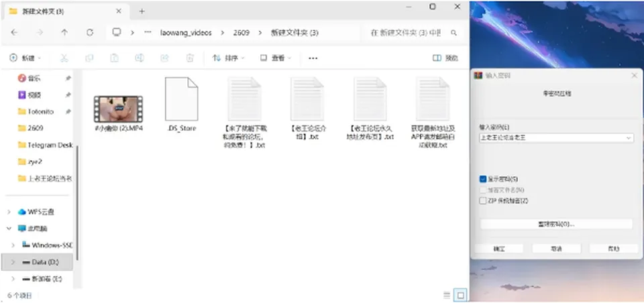The image size is (644, 303).
Task: Toggle Encrypt file names checkbox
Action: pos(483,190)
